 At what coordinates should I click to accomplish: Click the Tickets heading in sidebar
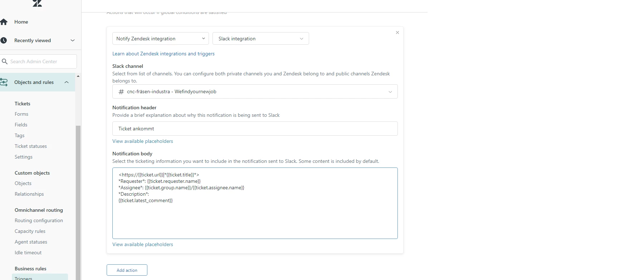tap(23, 104)
